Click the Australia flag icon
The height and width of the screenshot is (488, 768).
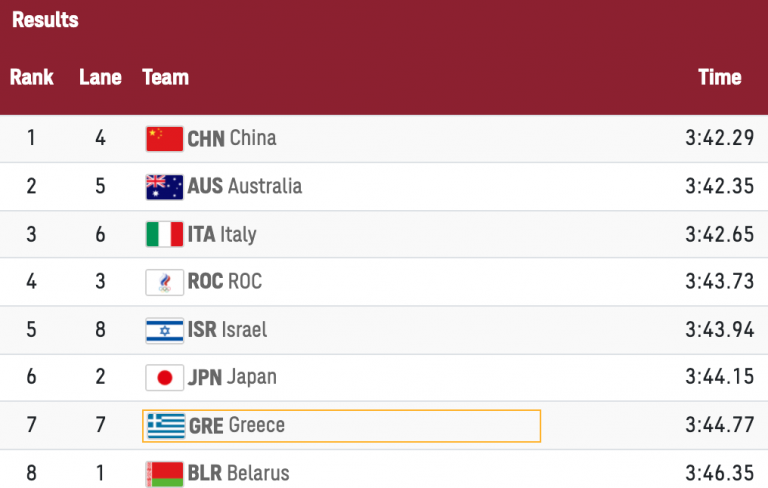pos(164,187)
